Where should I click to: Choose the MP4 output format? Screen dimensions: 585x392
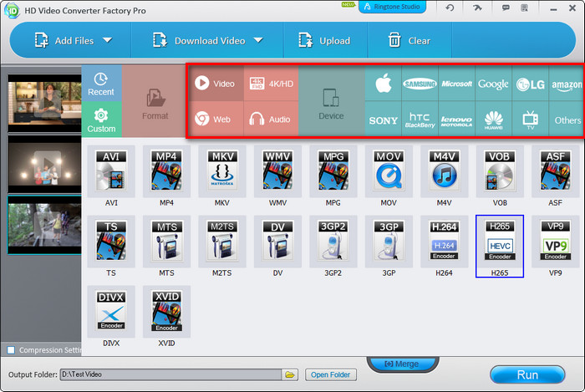[166, 171]
